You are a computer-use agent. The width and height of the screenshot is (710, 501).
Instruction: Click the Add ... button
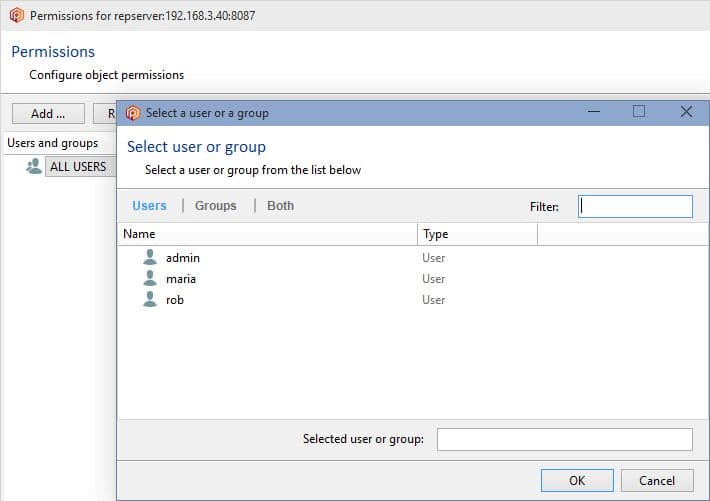coord(48,114)
